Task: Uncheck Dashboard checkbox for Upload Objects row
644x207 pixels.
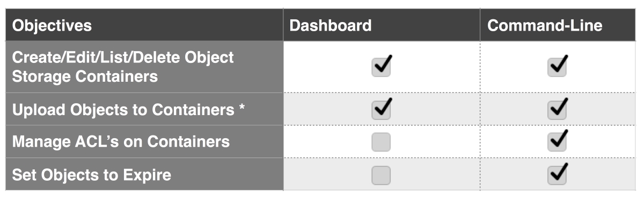Action: click(x=381, y=110)
